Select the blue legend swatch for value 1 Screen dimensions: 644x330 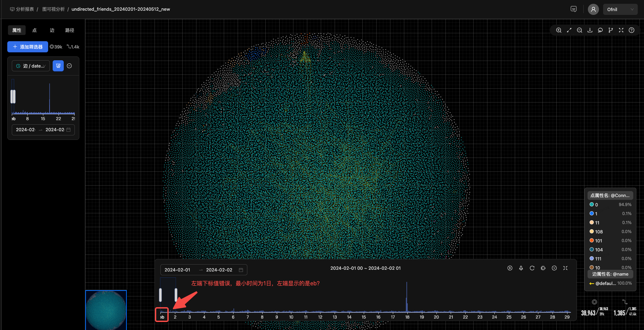click(x=592, y=214)
